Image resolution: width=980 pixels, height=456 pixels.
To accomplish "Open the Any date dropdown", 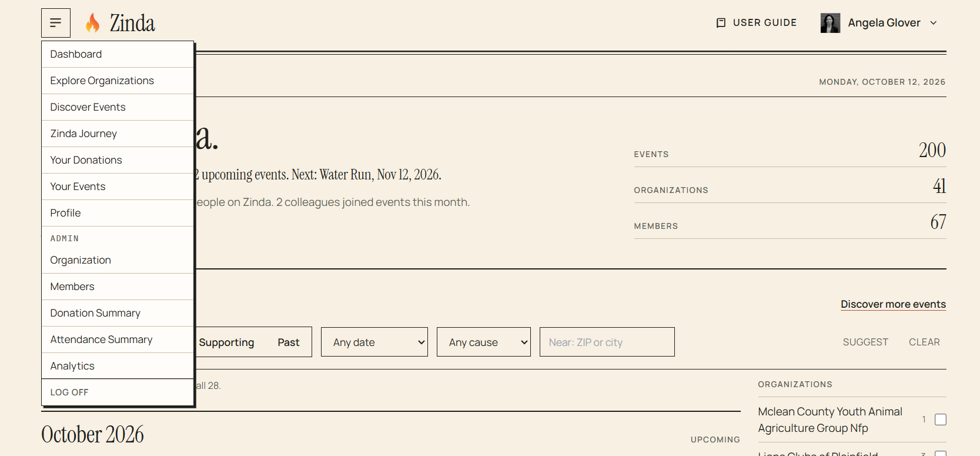I will coord(374,342).
